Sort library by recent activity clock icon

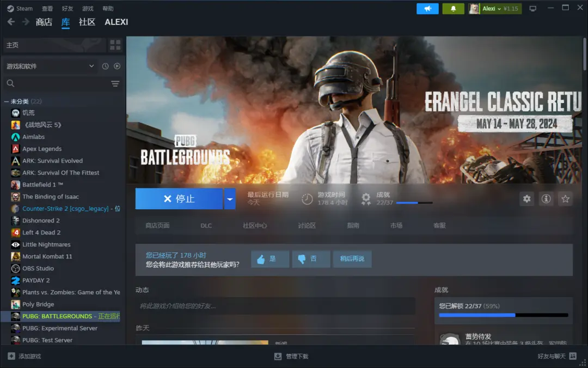point(106,66)
